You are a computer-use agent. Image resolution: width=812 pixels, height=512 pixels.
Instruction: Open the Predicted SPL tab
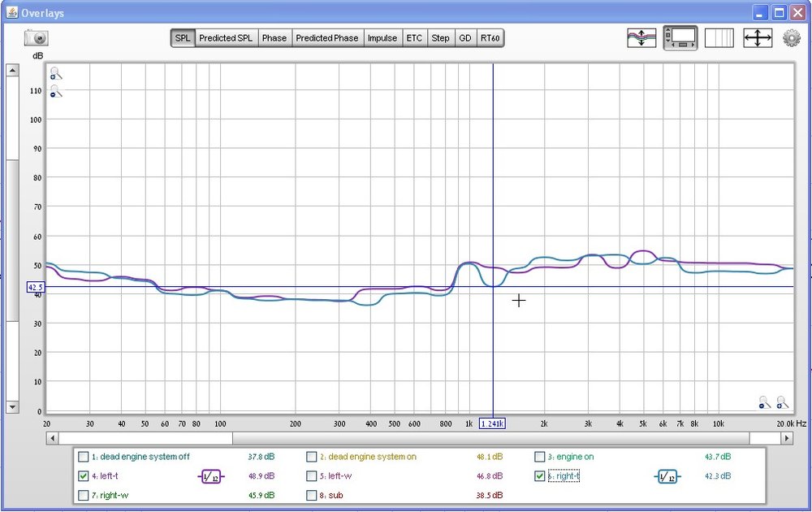226,38
